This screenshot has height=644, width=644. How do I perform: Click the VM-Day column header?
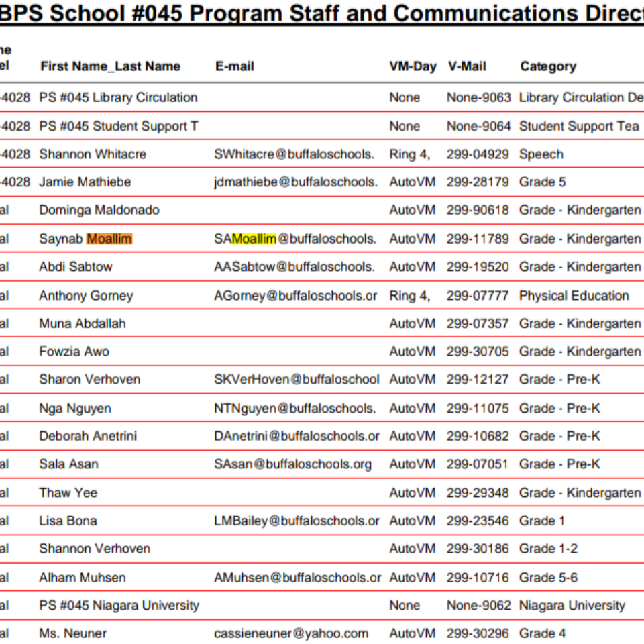pyautogui.click(x=413, y=66)
